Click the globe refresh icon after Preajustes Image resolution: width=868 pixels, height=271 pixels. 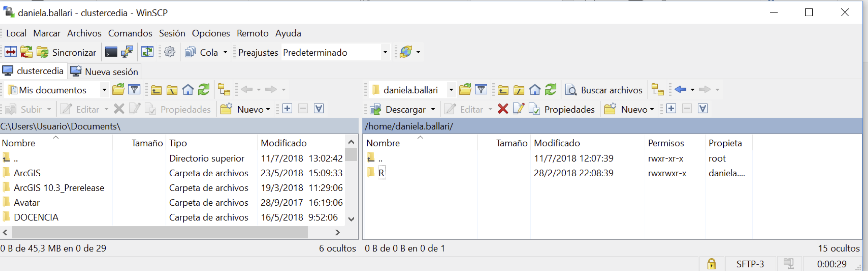coord(406,52)
